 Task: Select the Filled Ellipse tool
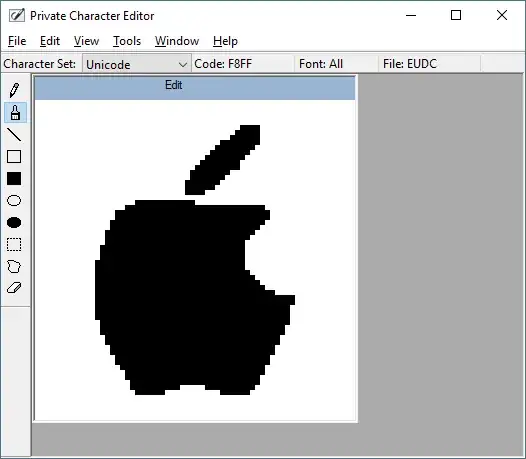coord(14,222)
